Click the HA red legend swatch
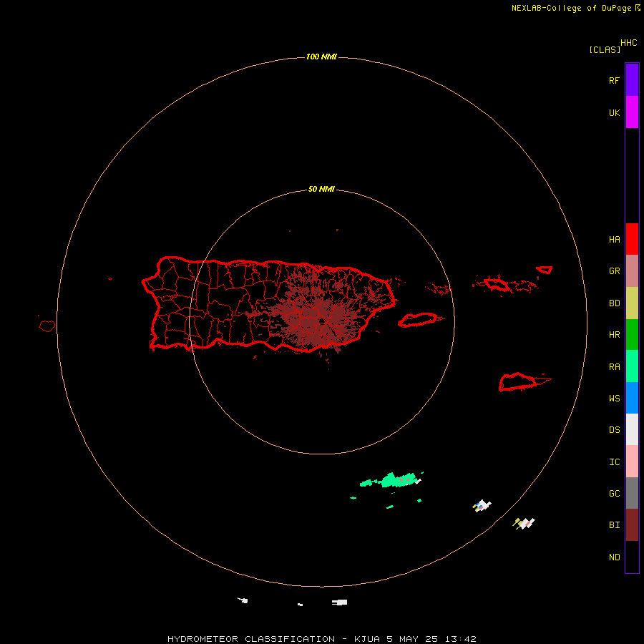The width and height of the screenshot is (644, 644). (632, 239)
